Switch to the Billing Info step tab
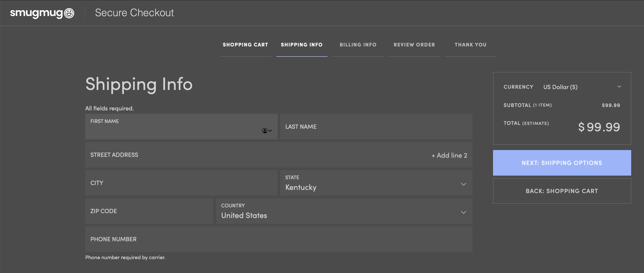The image size is (644, 273). click(x=358, y=45)
